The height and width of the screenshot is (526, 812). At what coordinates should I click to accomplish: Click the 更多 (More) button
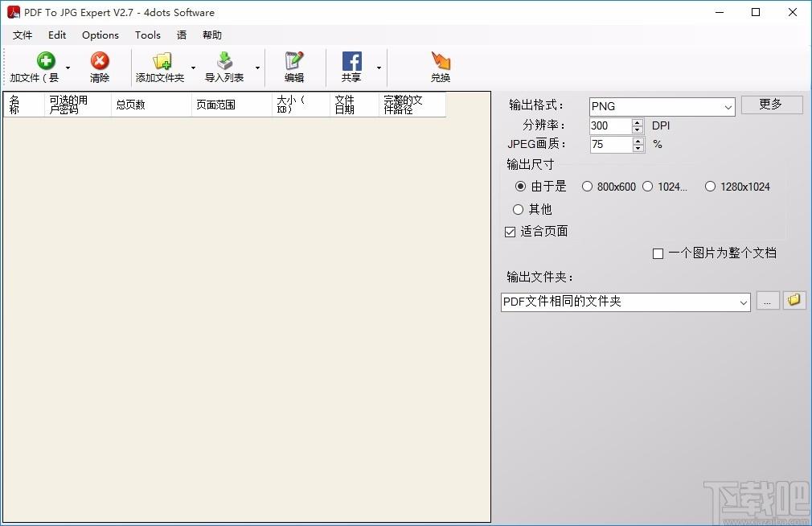pos(772,105)
